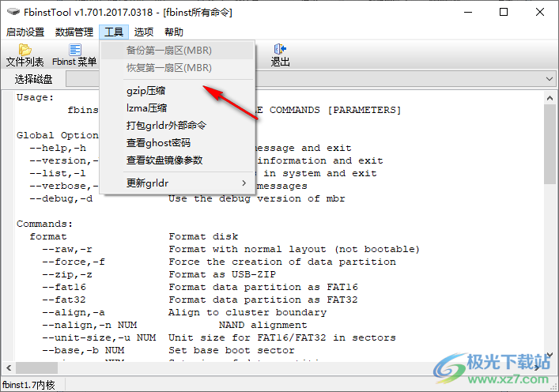This screenshot has width=559, height=392.
Task: Click the '--nalign,-n NUM' option text
Action: [89, 325]
